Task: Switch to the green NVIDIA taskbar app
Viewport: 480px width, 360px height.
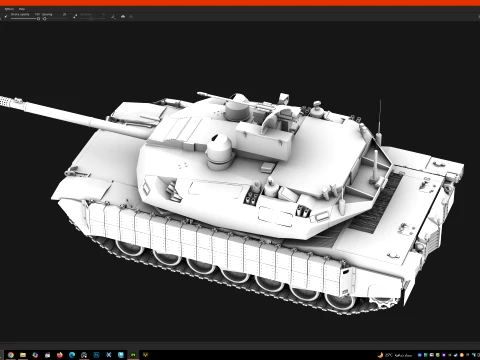Action: pos(133,355)
